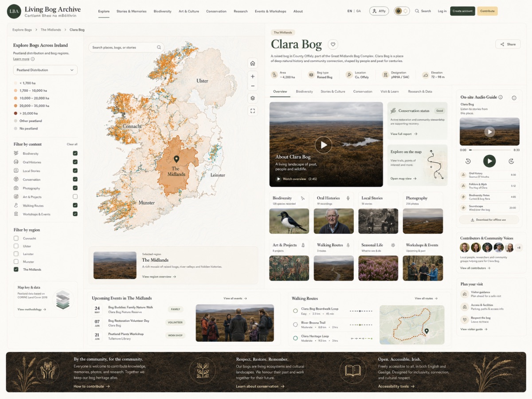Viewport: 532px width, 399px height.
Task: Switch to the Stories & Culture tab
Action: 333,91
